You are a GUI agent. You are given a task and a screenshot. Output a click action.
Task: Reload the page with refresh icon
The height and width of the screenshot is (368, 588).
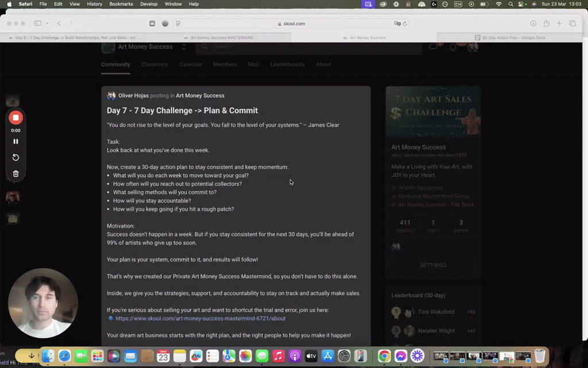pyautogui.click(x=405, y=23)
